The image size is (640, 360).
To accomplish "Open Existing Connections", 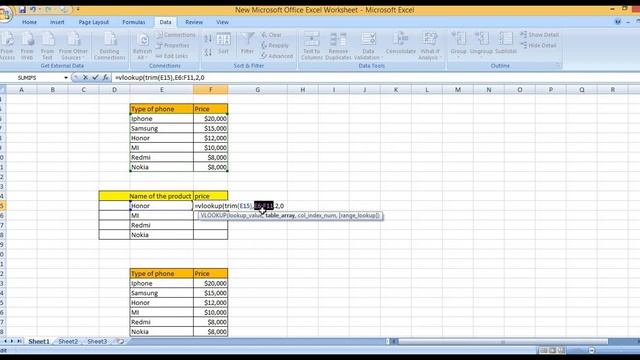I will click(x=109, y=46).
